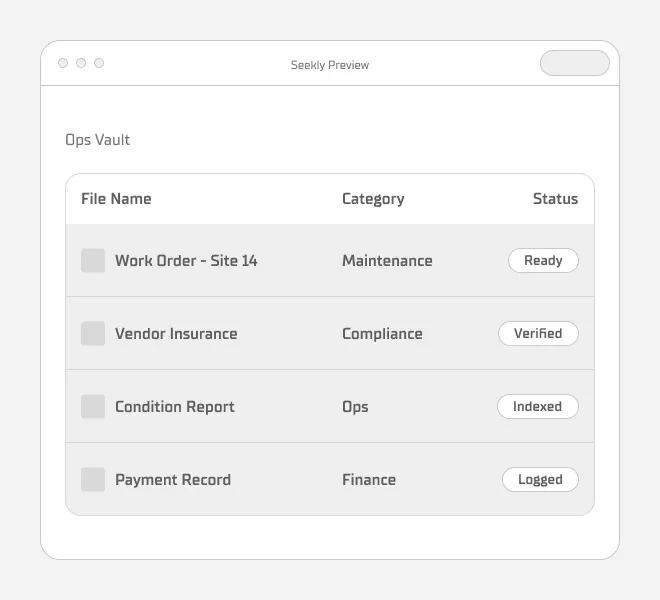Toggle the Payment Record checkbox
660x600 pixels.
(x=93, y=480)
